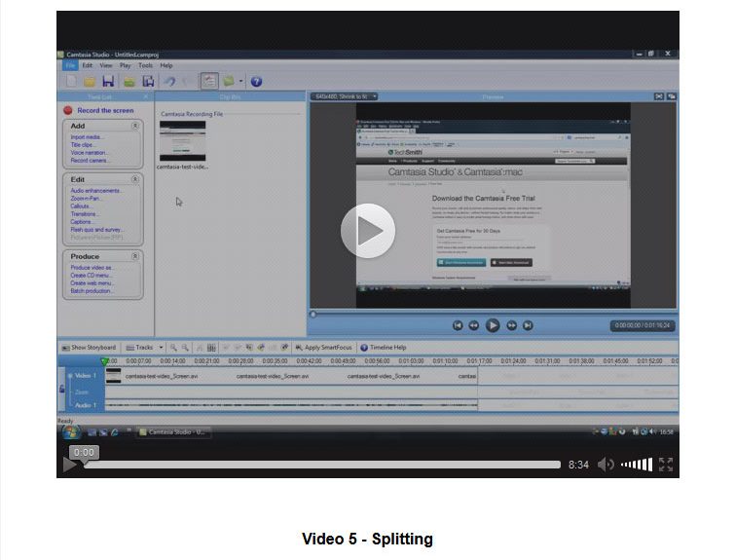Open the dropdown arrow beside Produce icon
Image resolution: width=735 pixels, height=560 pixels.
point(240,81)
